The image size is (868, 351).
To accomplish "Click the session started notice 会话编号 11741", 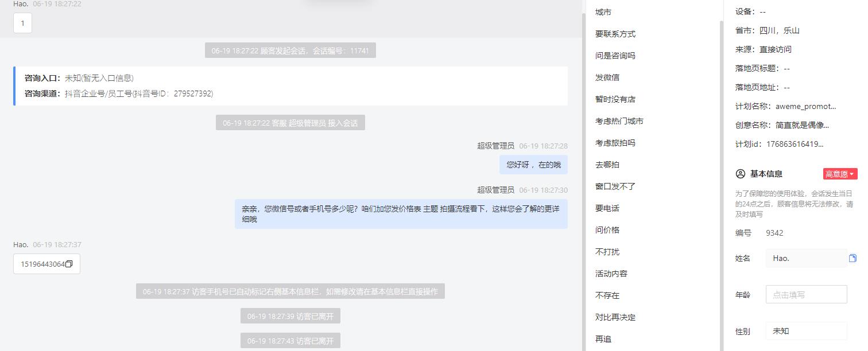I will [290, 50].
